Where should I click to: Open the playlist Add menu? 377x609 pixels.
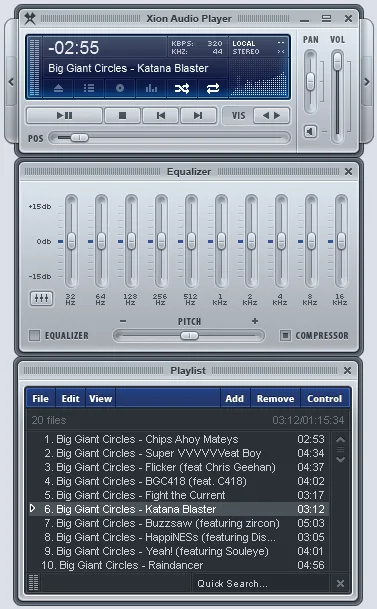pyautogui.click(x=235, y=398)
